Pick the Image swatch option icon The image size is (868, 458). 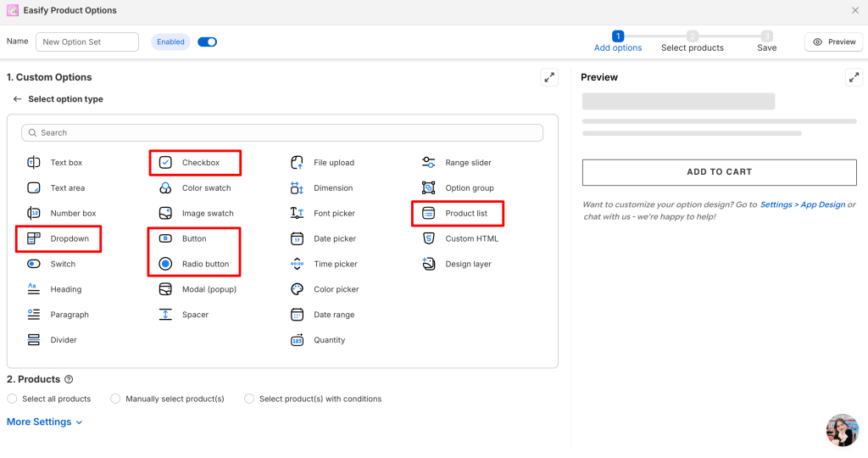coord(165,214)
